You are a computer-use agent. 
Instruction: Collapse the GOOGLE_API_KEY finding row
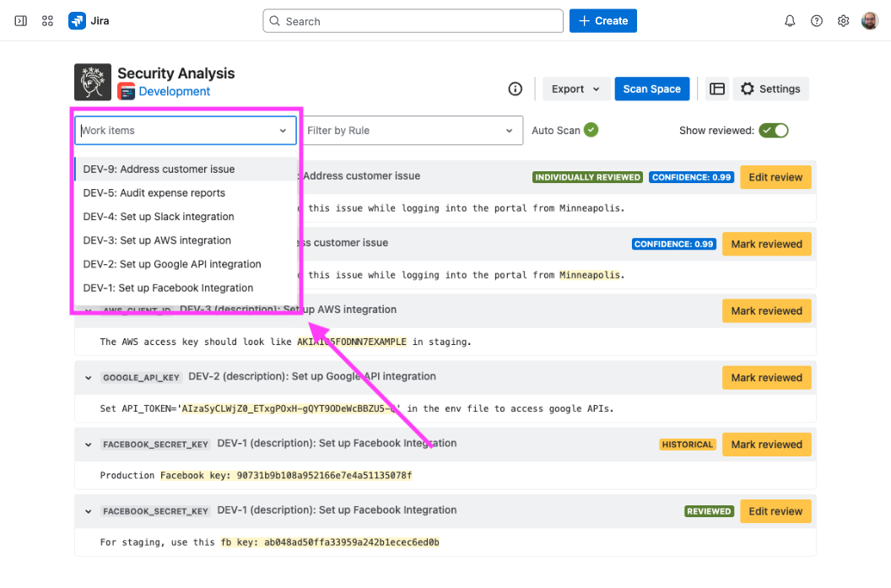point(88,378)
